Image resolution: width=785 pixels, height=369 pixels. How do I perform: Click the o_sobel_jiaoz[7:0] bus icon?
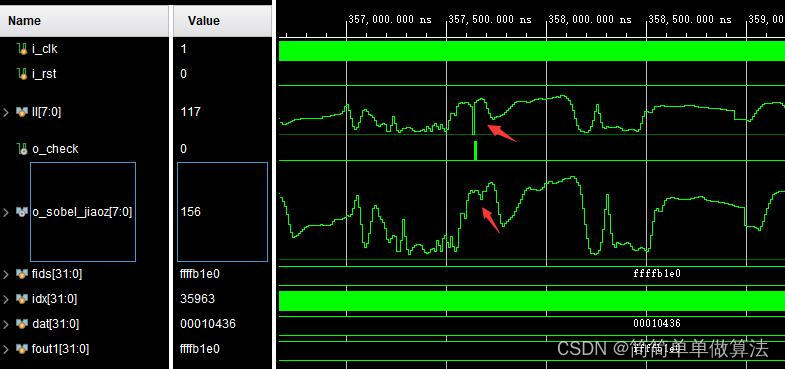click(x=22, y=212)
